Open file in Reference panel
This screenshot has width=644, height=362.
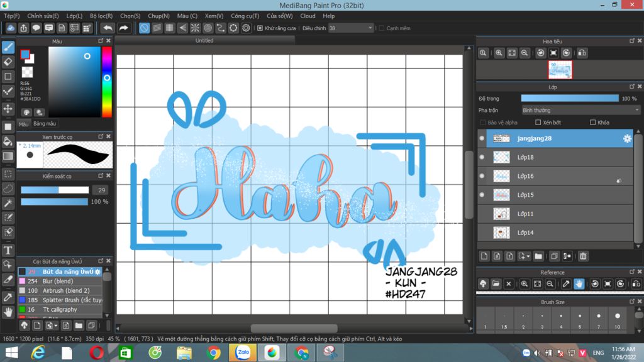tap(496, 283)
